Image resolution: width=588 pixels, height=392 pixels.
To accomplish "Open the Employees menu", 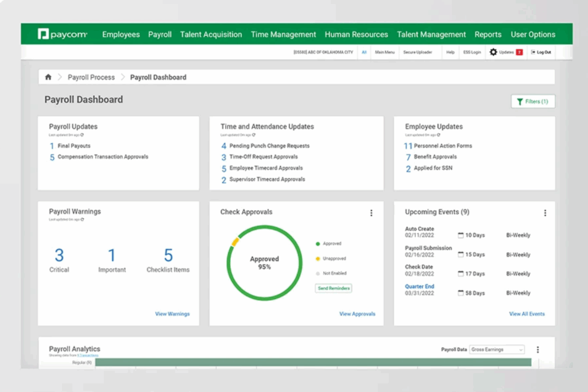I will [121, 34].
